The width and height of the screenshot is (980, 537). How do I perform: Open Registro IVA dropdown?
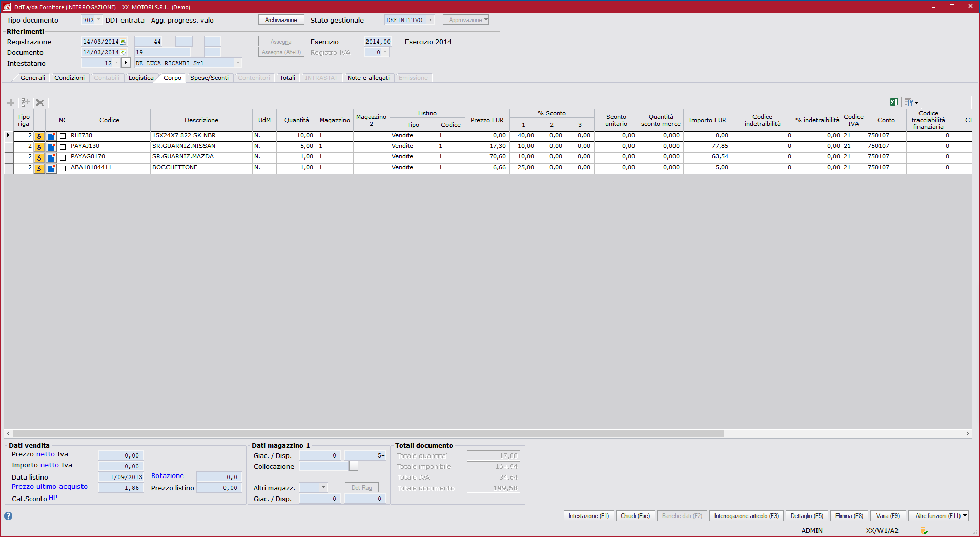(385, 52)
